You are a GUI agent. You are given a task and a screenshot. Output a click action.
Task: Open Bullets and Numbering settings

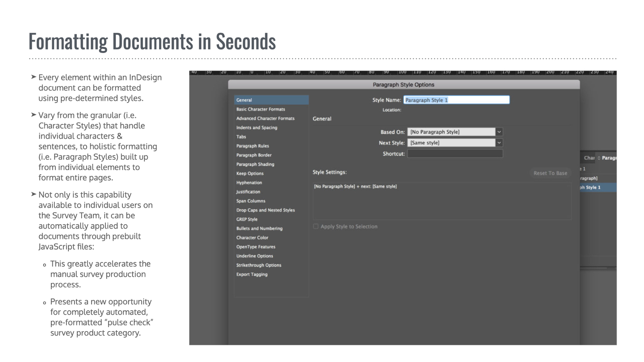pyautogui.click(x=259, y=228)
